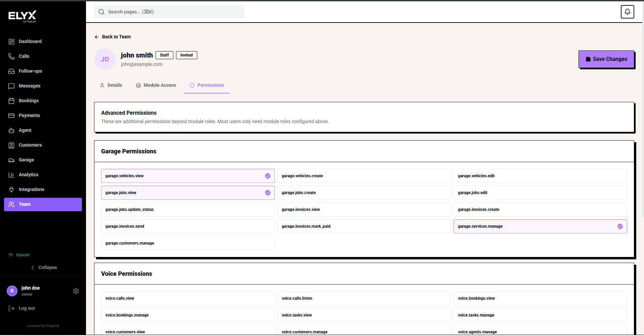
Task: Toggle voice.bookings.view permission
Action: (x=540, y=298)
